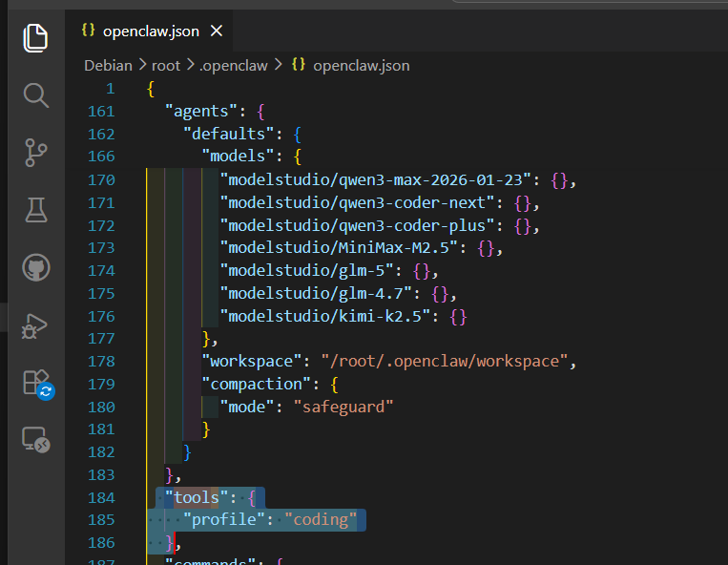Open the GitHub panel icon
This screenshot has height=565, width=728.
(x=35, y=268)
